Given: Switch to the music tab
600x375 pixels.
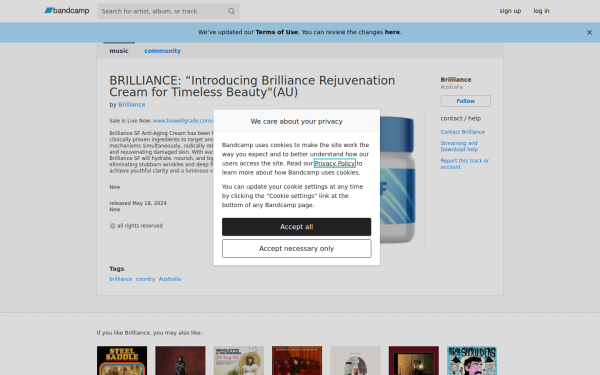Looking at the screenshot, I should (x=119, y=51).
